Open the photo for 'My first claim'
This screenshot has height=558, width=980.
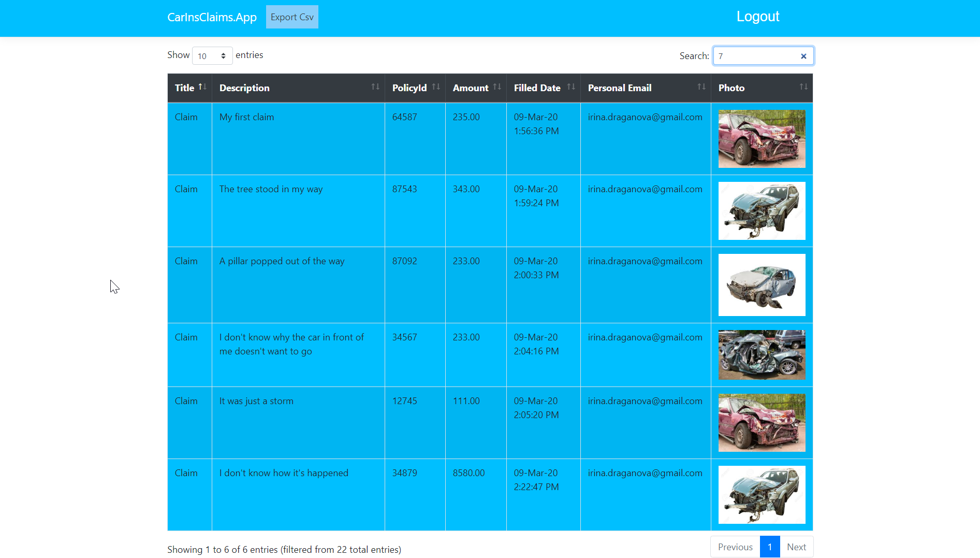[x=762, y=138]
